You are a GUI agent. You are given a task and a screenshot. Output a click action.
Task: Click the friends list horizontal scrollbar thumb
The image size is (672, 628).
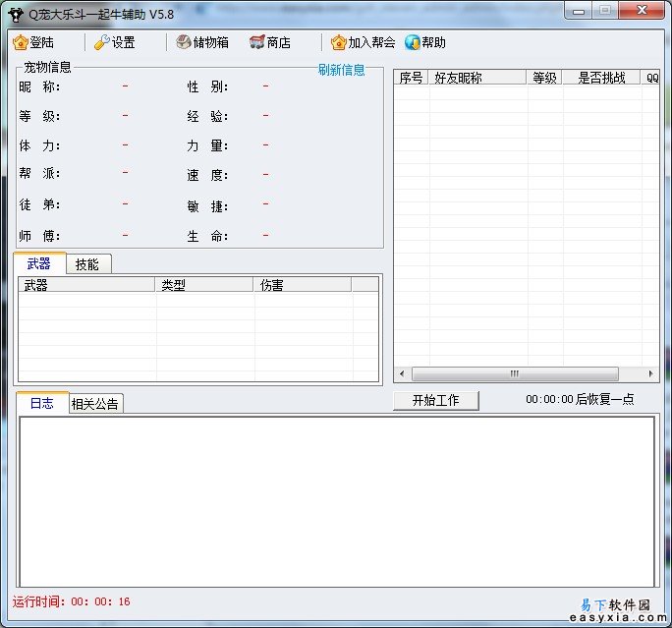coord(515,374)
